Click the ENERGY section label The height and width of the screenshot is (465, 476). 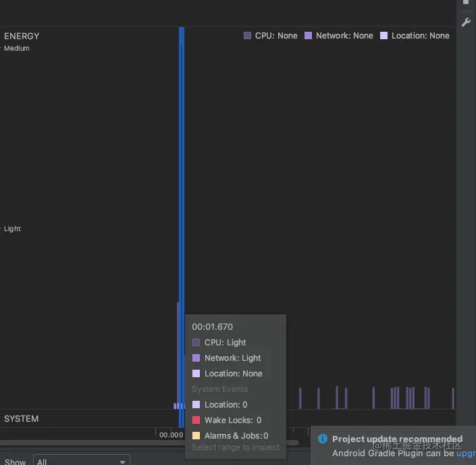(22, 36)
